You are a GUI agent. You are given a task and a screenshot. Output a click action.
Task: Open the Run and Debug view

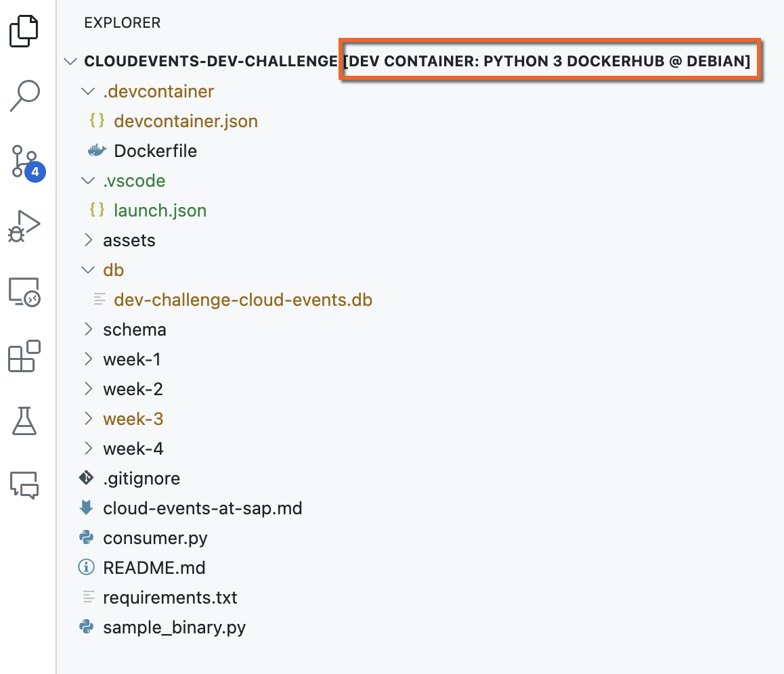(x=24, y=227)
